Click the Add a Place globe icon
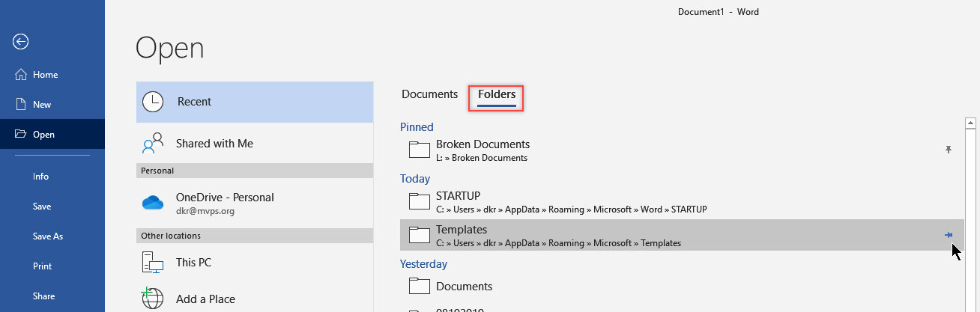This screenshot has width=980, height=312. coord(153,299)
